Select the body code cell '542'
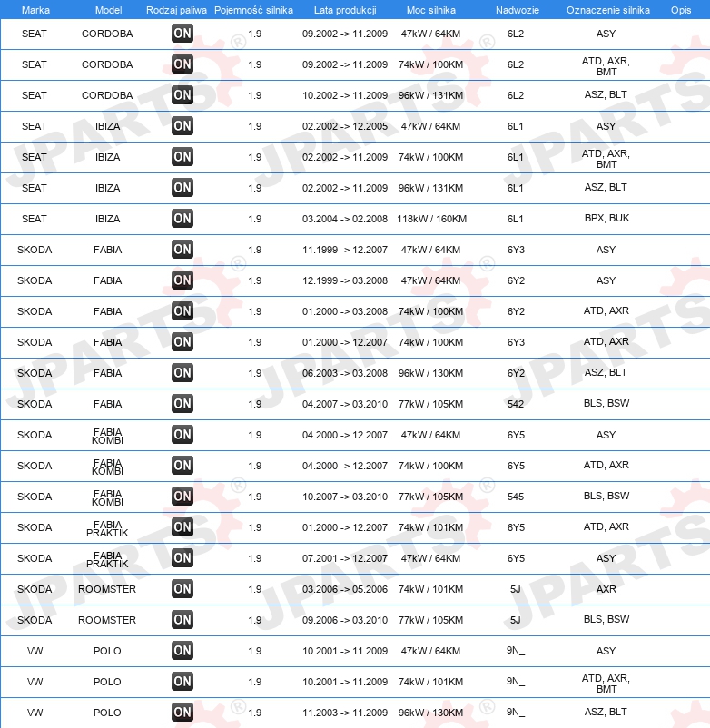Viewport: 710px width, 728px height. [516, 404]
